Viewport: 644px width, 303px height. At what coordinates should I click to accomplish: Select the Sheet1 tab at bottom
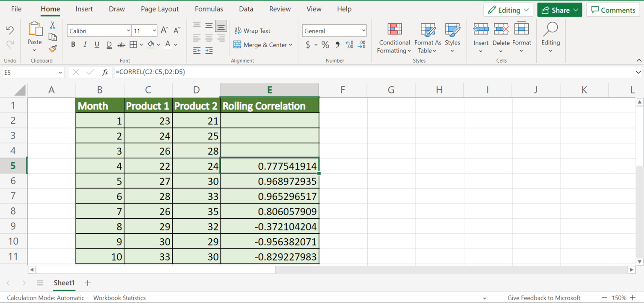coord(64,283)
